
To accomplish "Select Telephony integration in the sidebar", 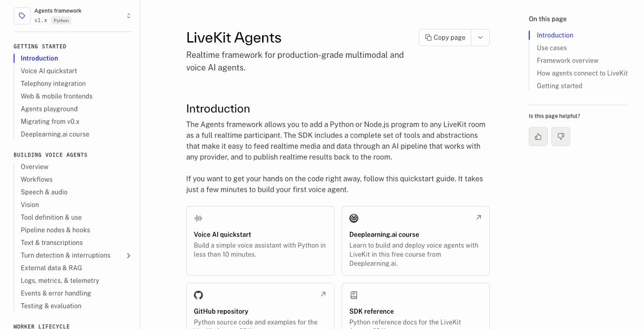I will (x=53, y=84).
